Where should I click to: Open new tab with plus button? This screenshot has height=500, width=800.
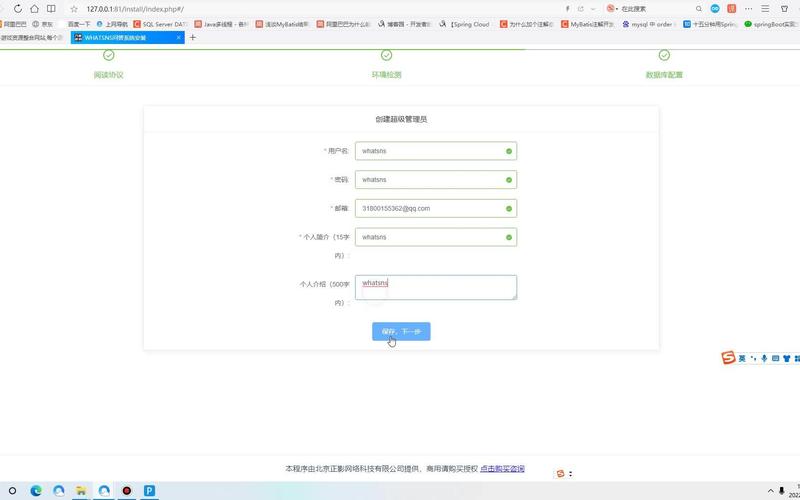(x=193, y=37)
